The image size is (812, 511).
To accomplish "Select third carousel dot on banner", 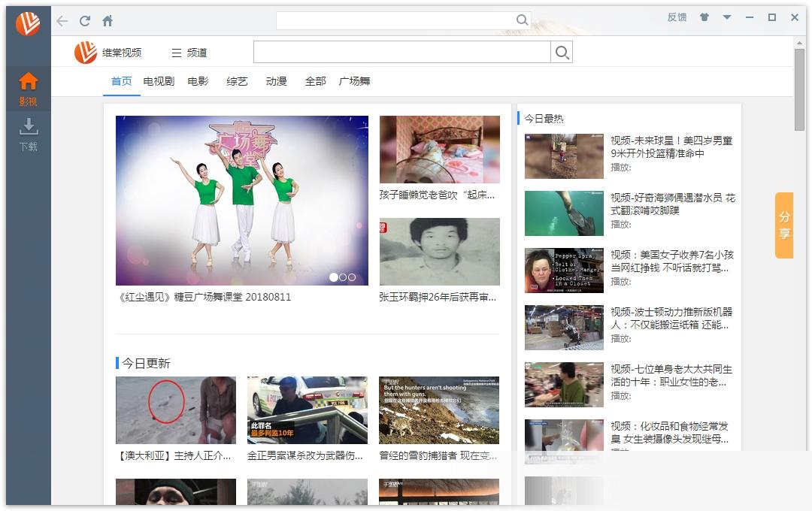I will [x=352, y=277].
